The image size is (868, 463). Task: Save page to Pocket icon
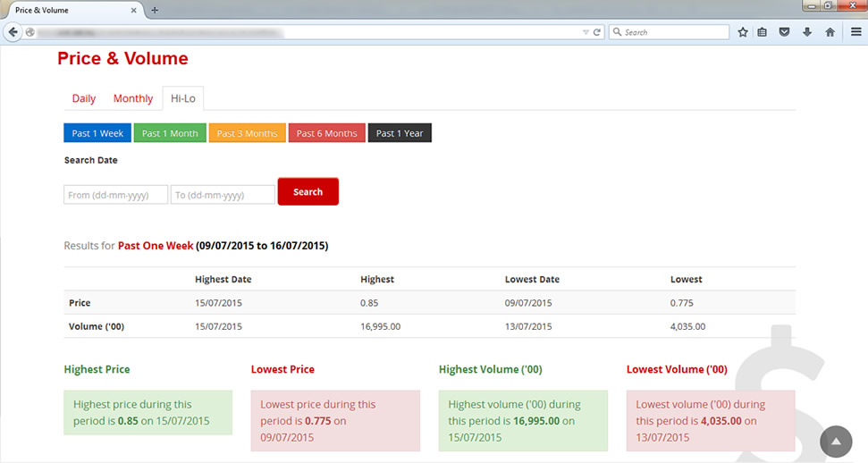(785, 32)
